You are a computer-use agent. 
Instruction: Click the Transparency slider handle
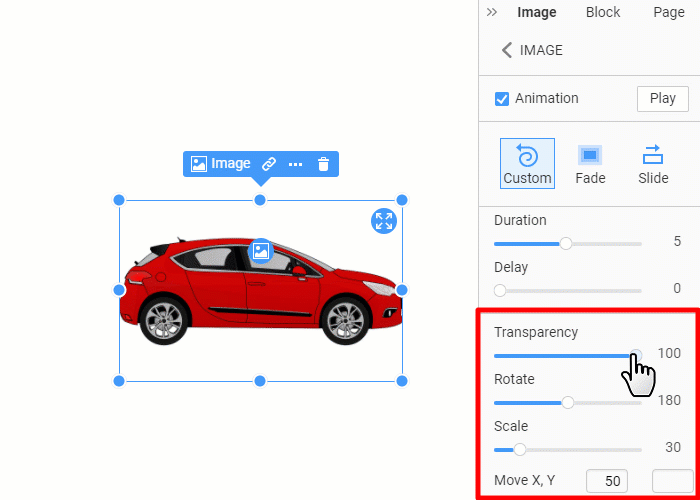pyautogui.click(x=636, y=356)
